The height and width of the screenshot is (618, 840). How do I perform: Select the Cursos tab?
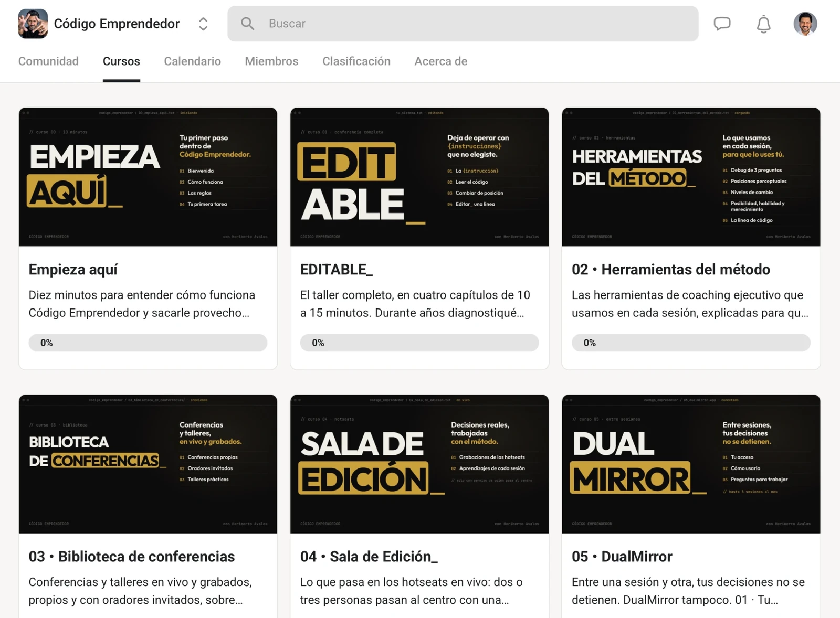[x=121, y=61]
